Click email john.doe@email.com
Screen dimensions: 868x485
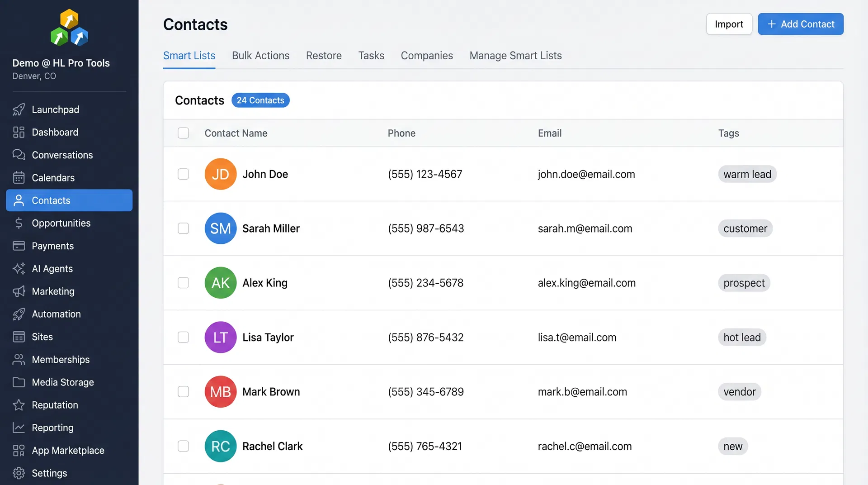(x=586, y=174)
